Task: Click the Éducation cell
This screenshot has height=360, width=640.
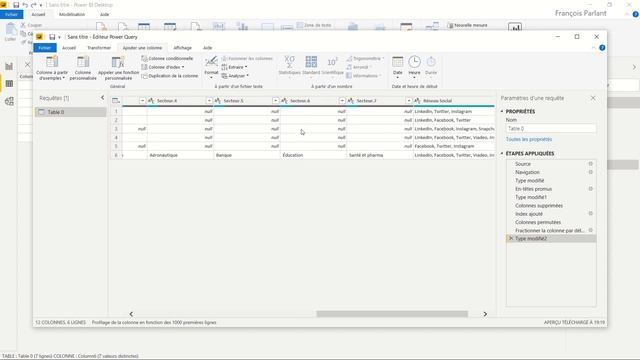Action: click(x=313, y=155)
